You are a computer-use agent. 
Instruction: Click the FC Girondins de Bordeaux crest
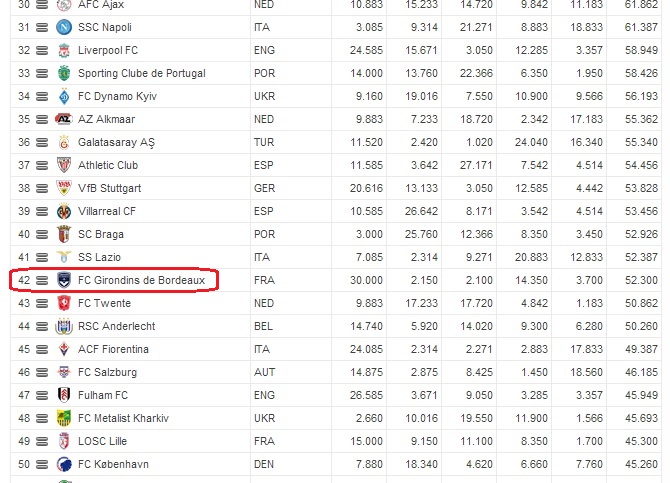64,280
